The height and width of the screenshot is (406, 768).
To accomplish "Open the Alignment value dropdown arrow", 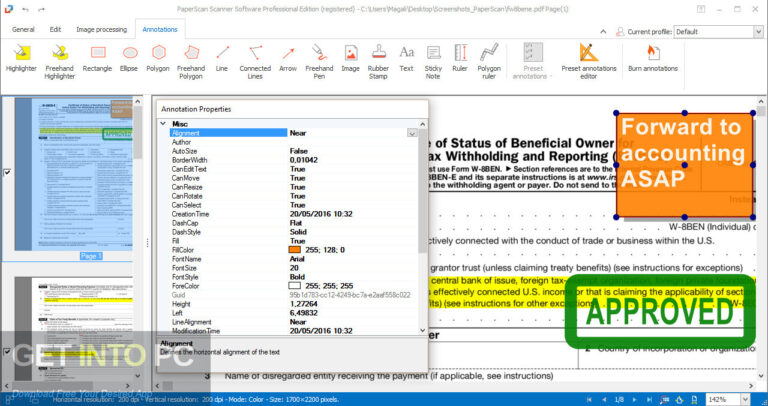I will [412, 133].
